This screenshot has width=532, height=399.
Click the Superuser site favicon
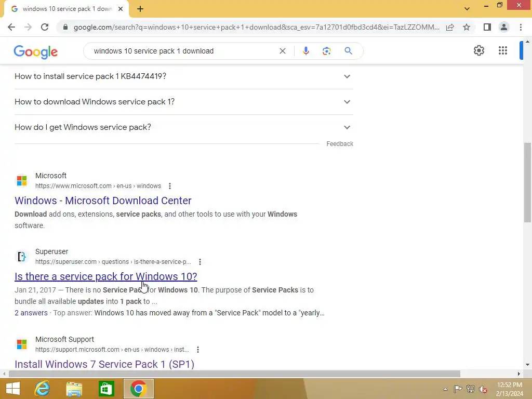click(22, 257)
